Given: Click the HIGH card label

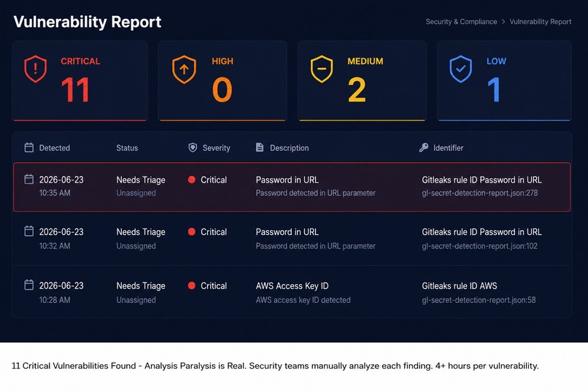Looking at the screenshot, I should point(223,61).
